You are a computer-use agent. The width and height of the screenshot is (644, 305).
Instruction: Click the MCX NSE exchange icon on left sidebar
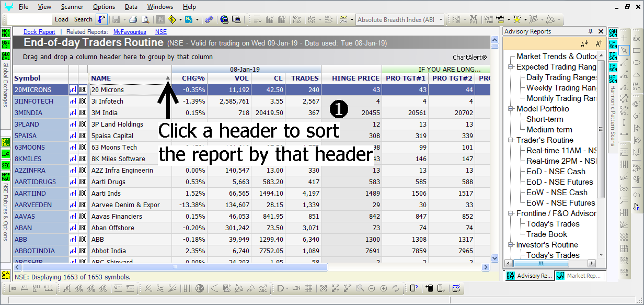point(6,33)
